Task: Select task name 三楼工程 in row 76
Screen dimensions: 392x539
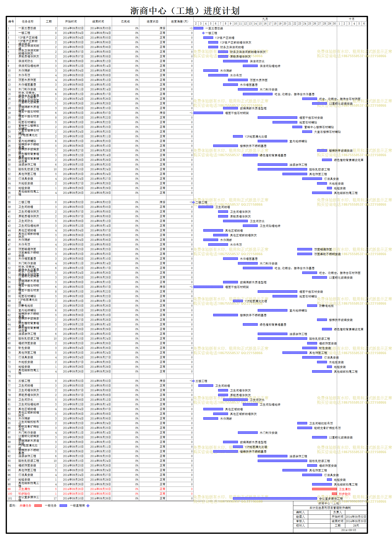Action: (24, 381)
